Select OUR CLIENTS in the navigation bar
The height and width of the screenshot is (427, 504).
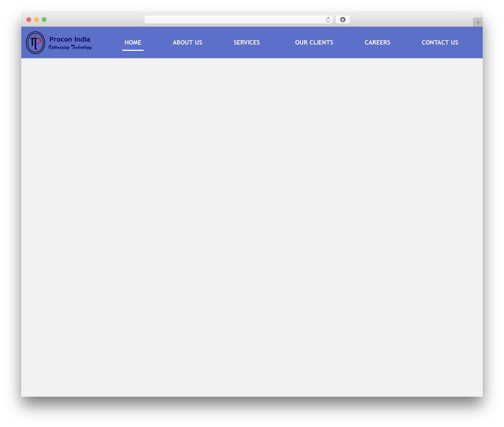(x=314, y=43)
